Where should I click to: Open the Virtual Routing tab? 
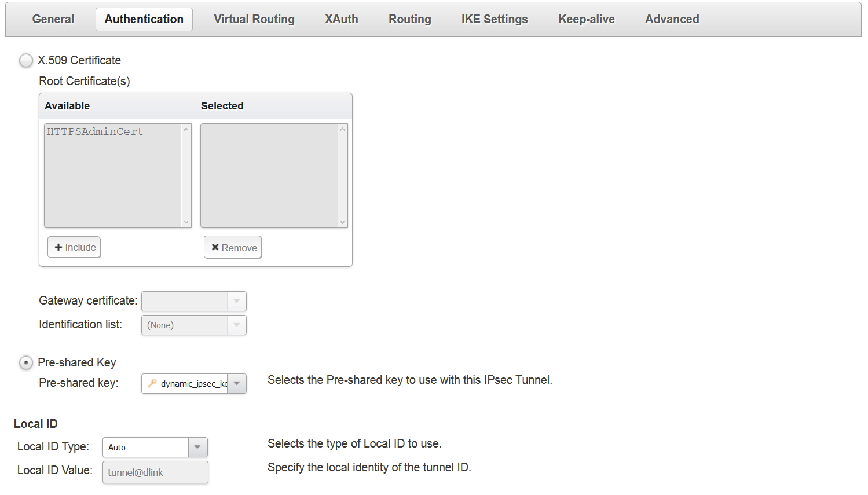pyautogui.click(x=254, y=19)
